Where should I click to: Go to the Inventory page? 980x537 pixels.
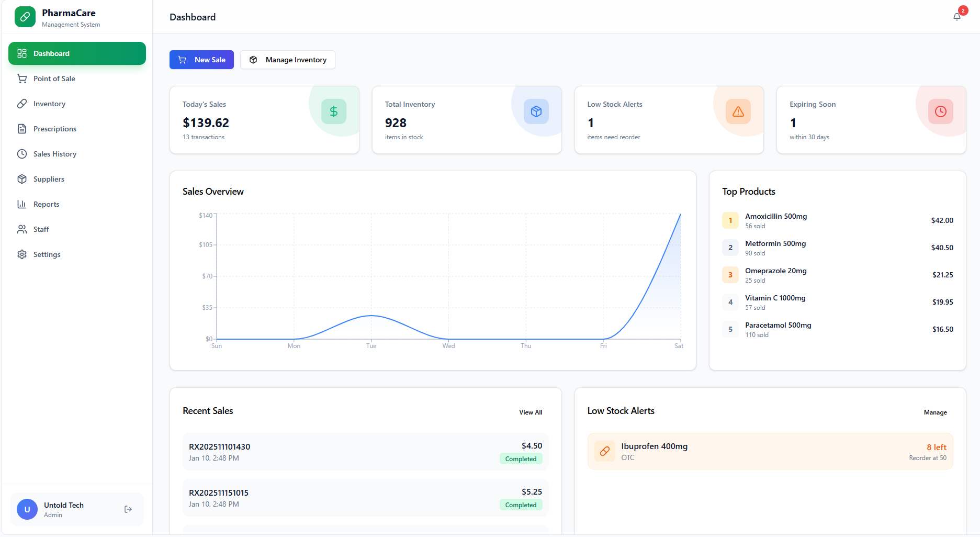49,104
